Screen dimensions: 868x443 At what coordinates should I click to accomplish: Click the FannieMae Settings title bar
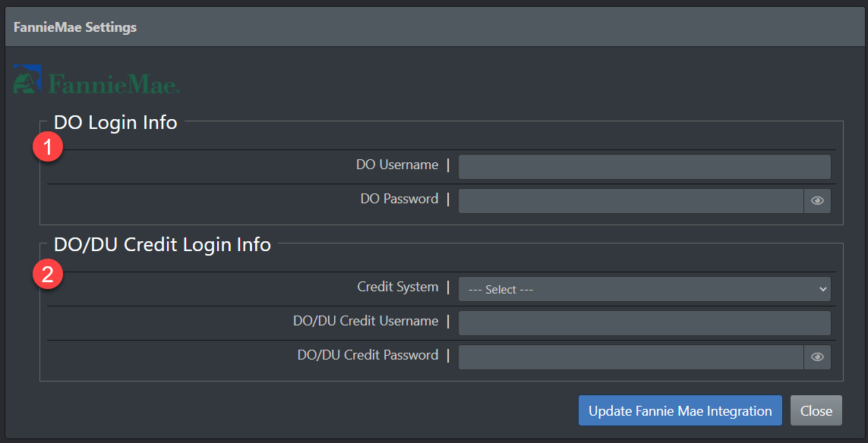[434, 27]
